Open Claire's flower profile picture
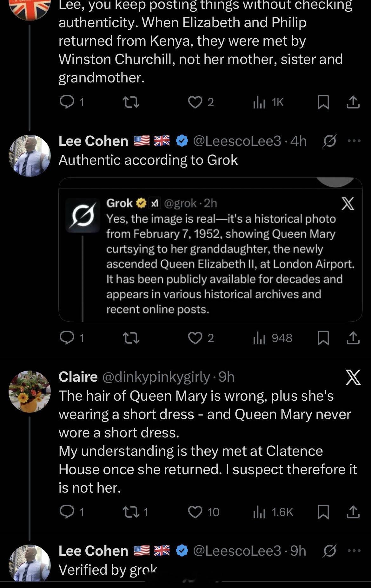The height and width of the screenshot is (588, 371). pos(30,391)
